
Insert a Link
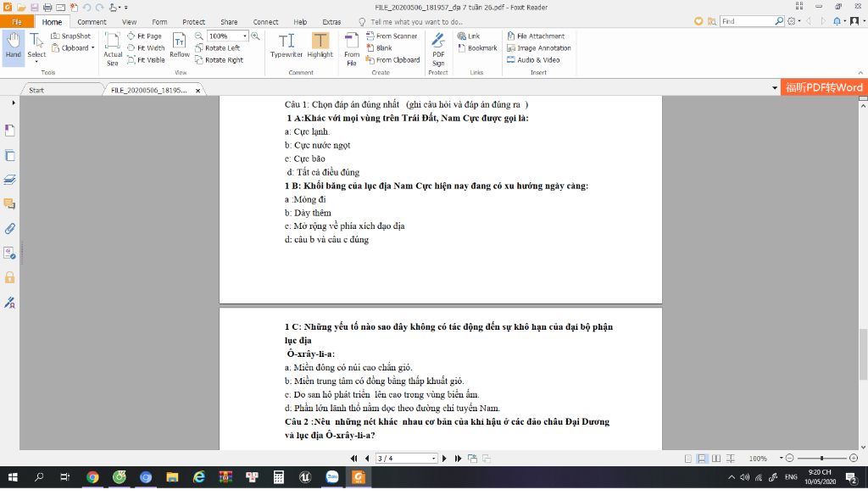click(468, 36)
